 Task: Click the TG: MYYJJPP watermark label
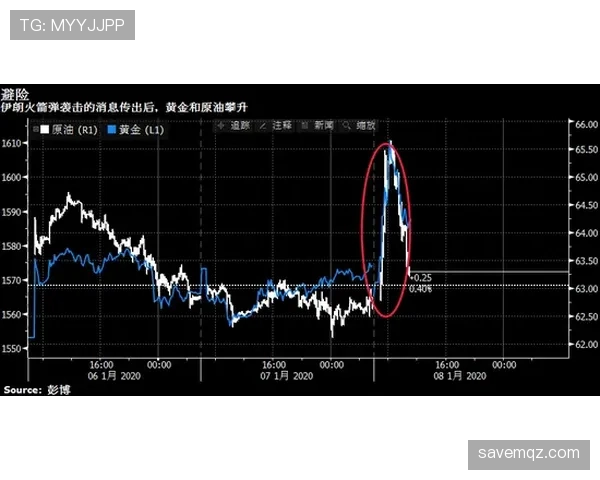pos(72,25)
